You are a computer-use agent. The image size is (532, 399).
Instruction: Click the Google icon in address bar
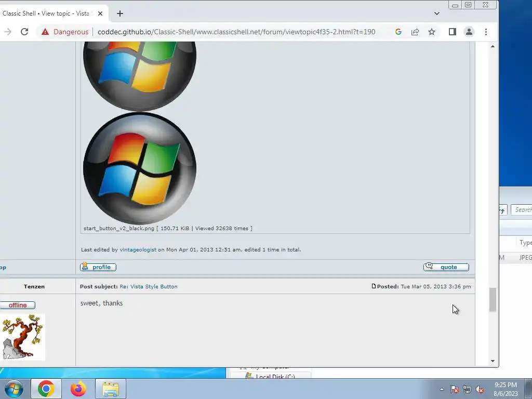(398, 32)
